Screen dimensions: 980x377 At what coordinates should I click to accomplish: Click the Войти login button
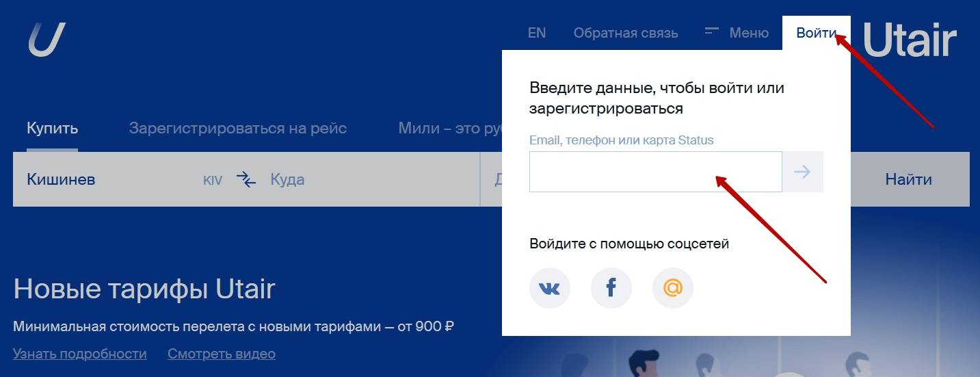pos(816,33)
